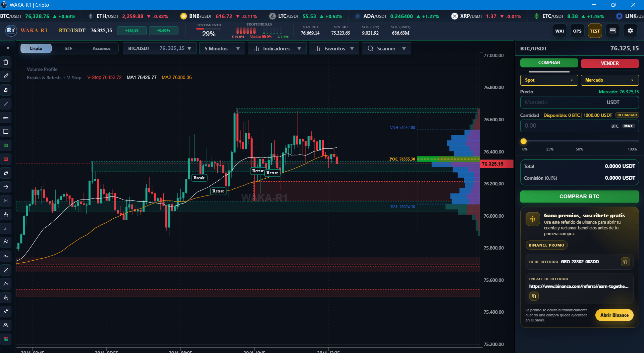The height and width of the screenshot is (353, 644).
Task: Open the BTC/USDT symbol dropdown
Action: 160,48
